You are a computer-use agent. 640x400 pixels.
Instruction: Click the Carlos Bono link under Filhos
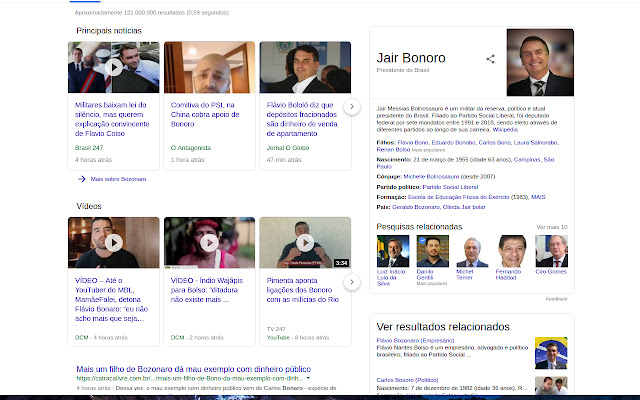pyautogui.click(x=494, y=142)
